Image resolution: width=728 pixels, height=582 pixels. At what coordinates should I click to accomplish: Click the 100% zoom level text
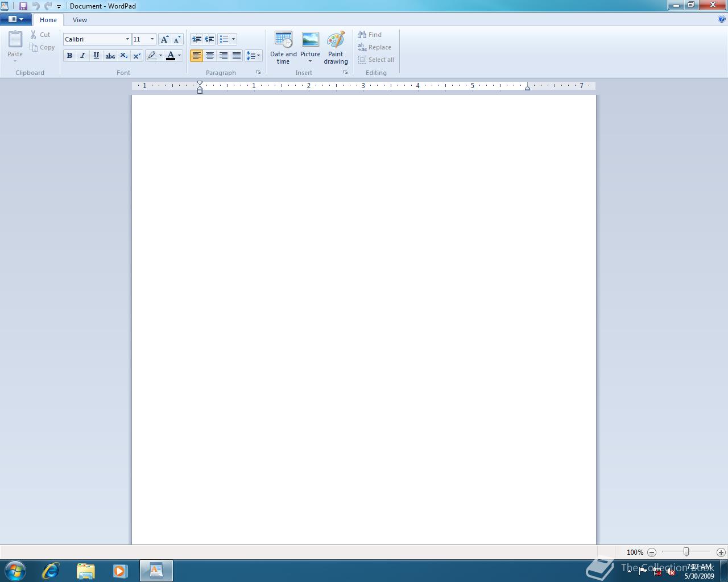635,552
